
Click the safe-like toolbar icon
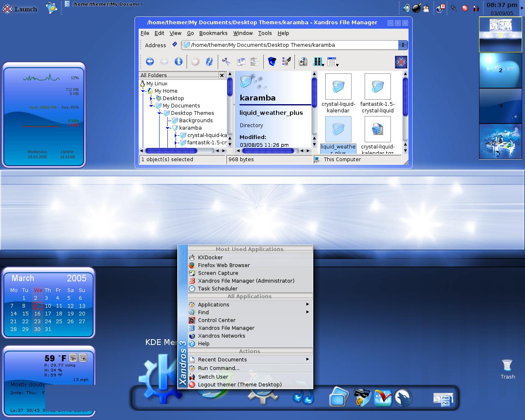tap(303, 62)
